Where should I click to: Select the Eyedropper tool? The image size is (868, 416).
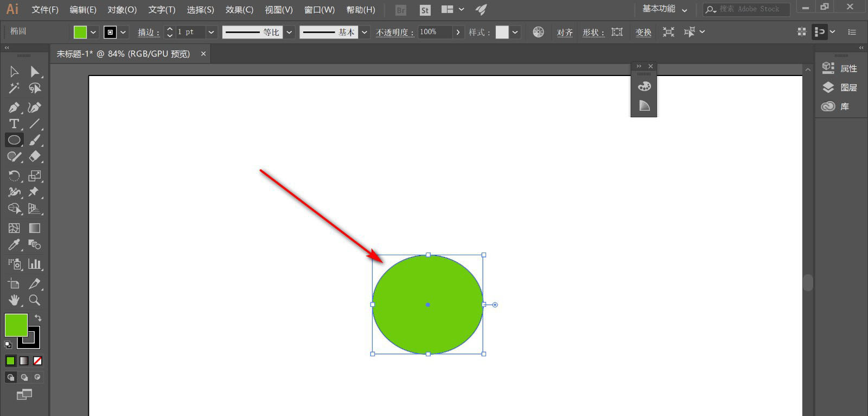14,245
